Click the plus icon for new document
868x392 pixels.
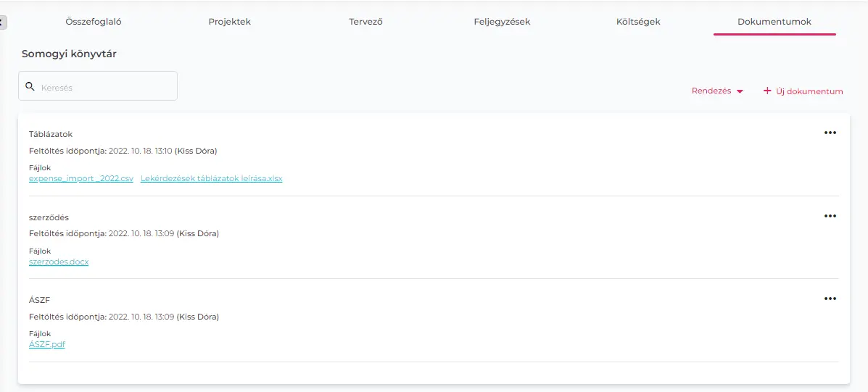767,91
